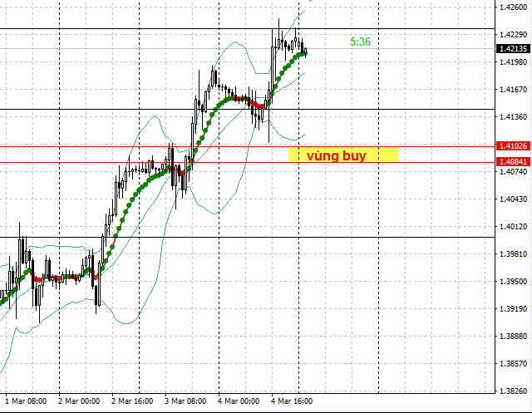The image size is (532, 413).
Task: Click the green 5:36 candle timer
Action: 360,42
